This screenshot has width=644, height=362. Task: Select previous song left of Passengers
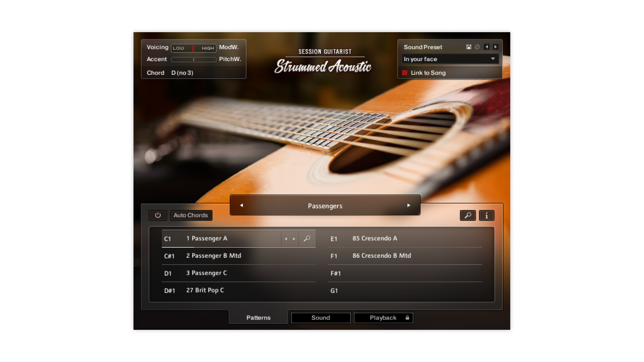[241, 205]
